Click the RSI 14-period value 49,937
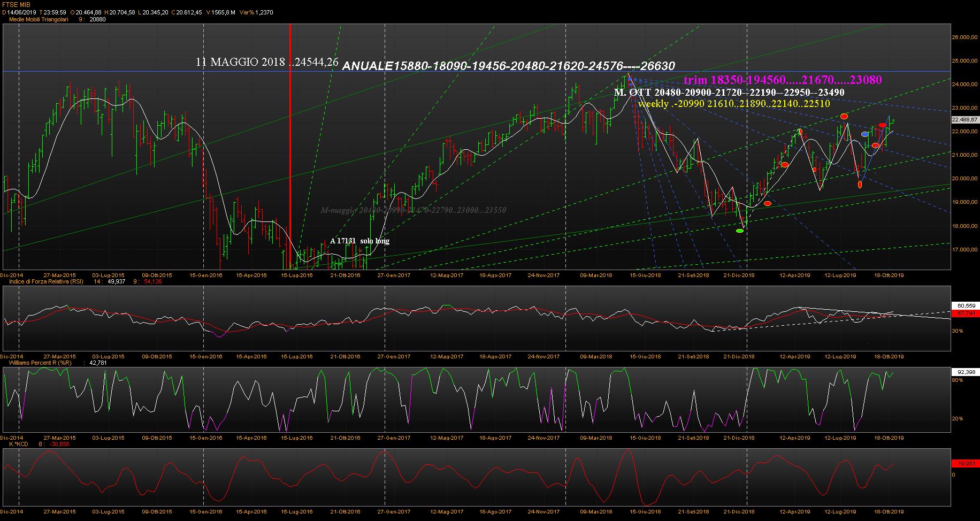The width and height of the screenshot is (980, 521). 116,281
